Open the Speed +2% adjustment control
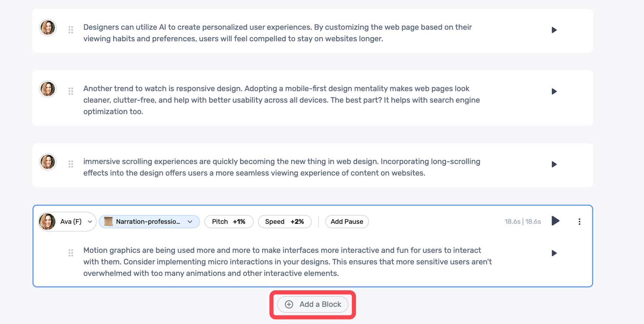 click(285, 221)
